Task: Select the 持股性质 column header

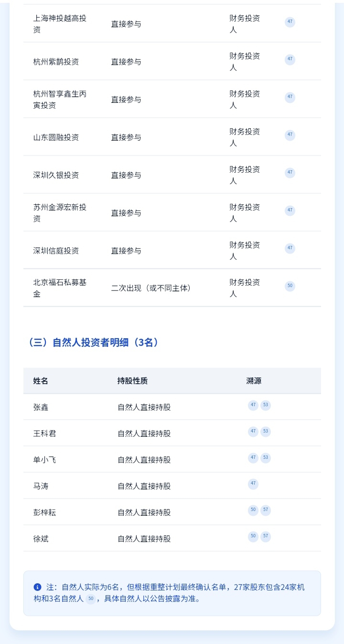Action: 132,381
